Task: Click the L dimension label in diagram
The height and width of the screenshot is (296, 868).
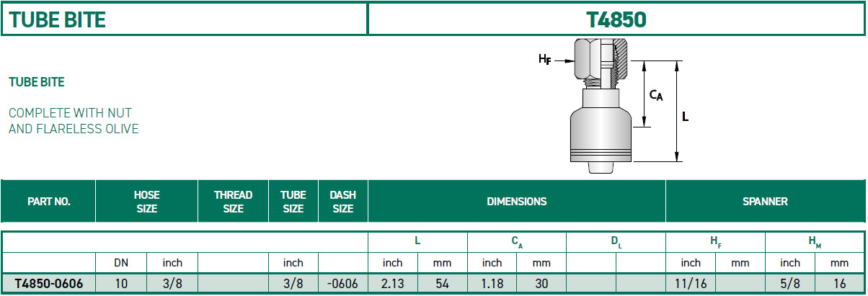Action: (685, 116)
